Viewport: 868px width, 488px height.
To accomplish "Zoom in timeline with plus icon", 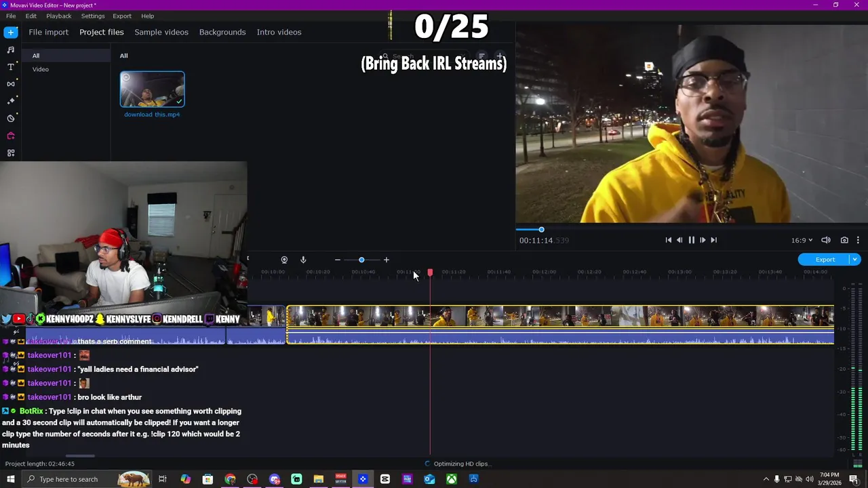I will click(x=387, y=260).
